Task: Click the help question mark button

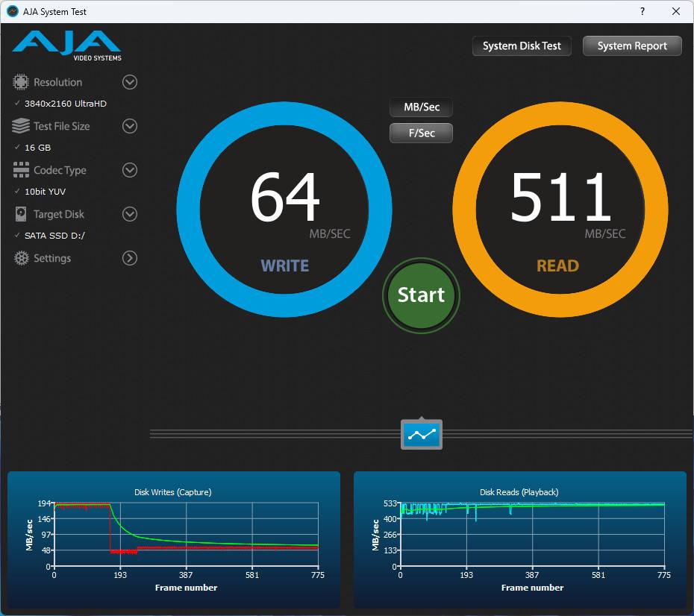Action: [643, 11]
